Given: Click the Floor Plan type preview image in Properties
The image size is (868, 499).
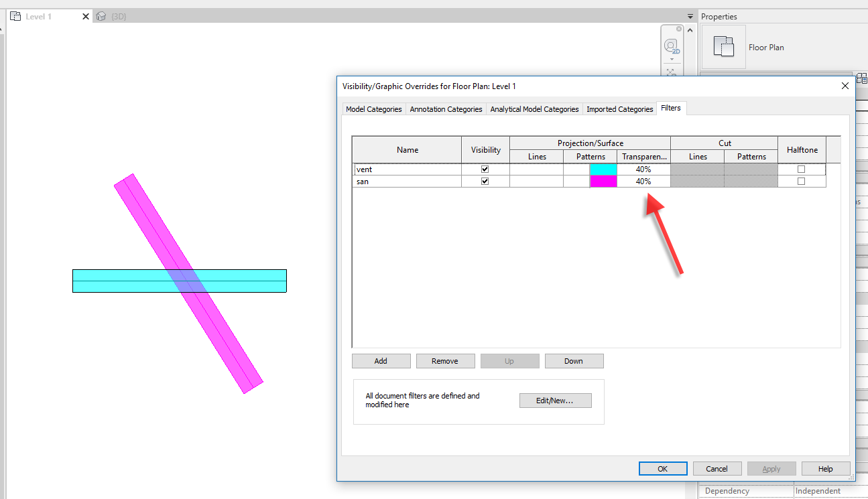Looking at the screenshot, I should [724, 47].
